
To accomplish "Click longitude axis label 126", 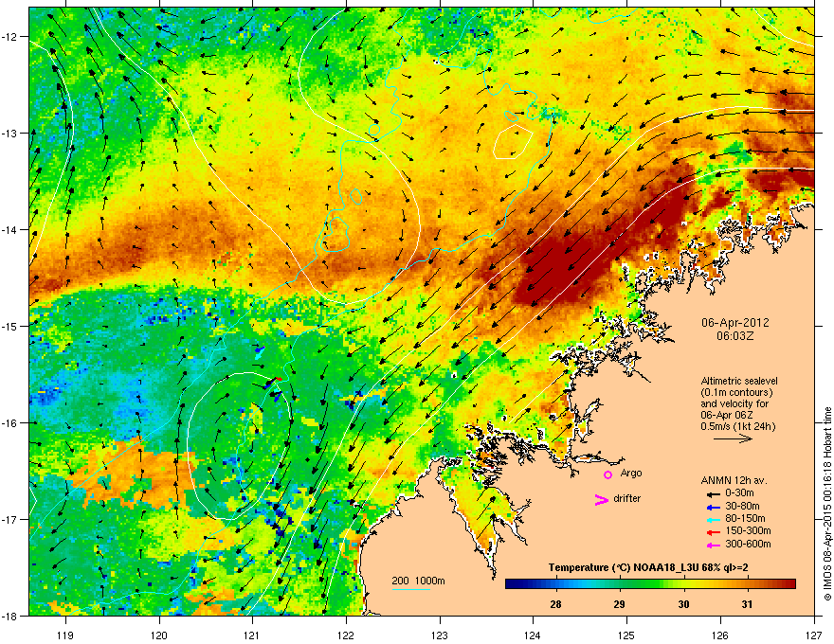I will (720, 635).
